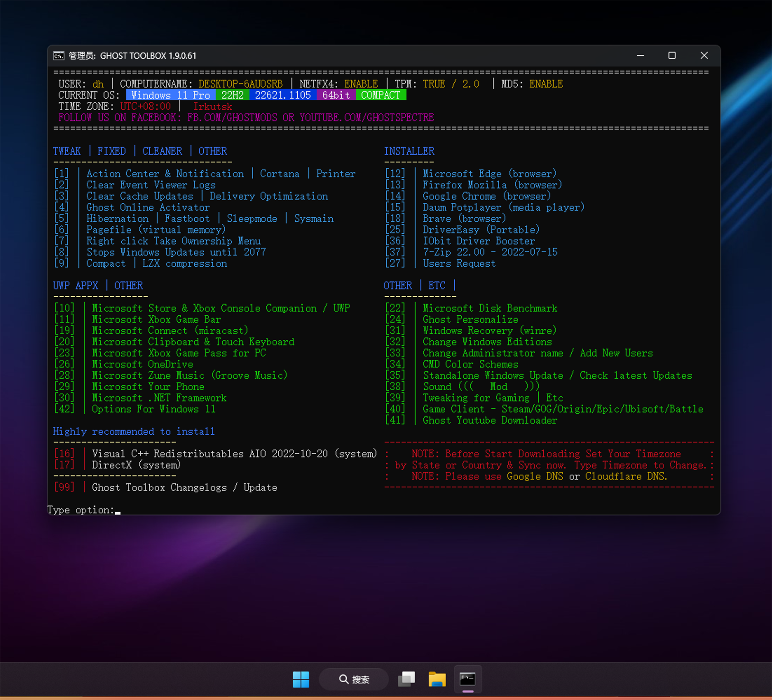Image resolution: width=772 pixels, height=700 pixels.
Task: Click the Microsoft OneDrive option line
Action: tap(142, 364)
